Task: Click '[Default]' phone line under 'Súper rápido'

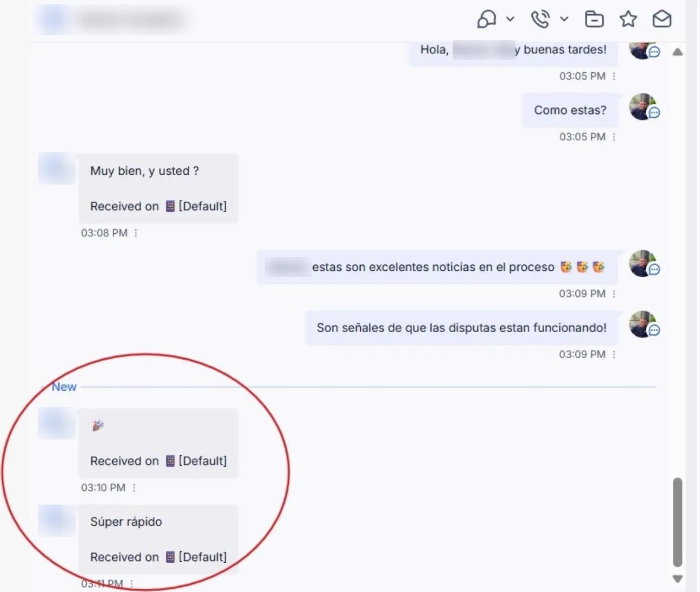Action: tap(202, 557)
